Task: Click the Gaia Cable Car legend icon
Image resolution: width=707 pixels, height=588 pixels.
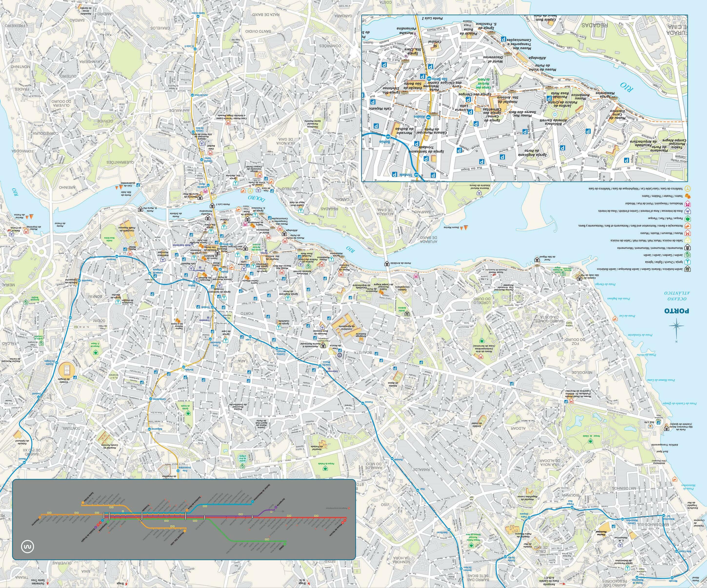Action: pyautogui.click(x=688, y=189)
